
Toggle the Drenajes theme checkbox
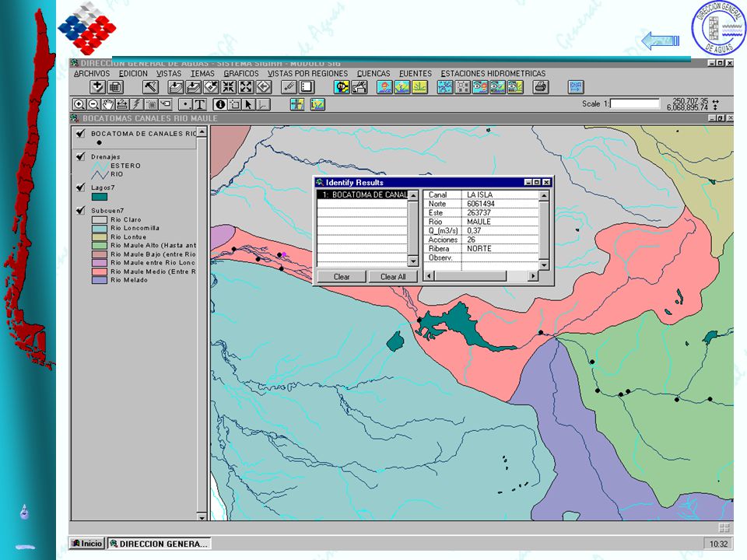80,156
